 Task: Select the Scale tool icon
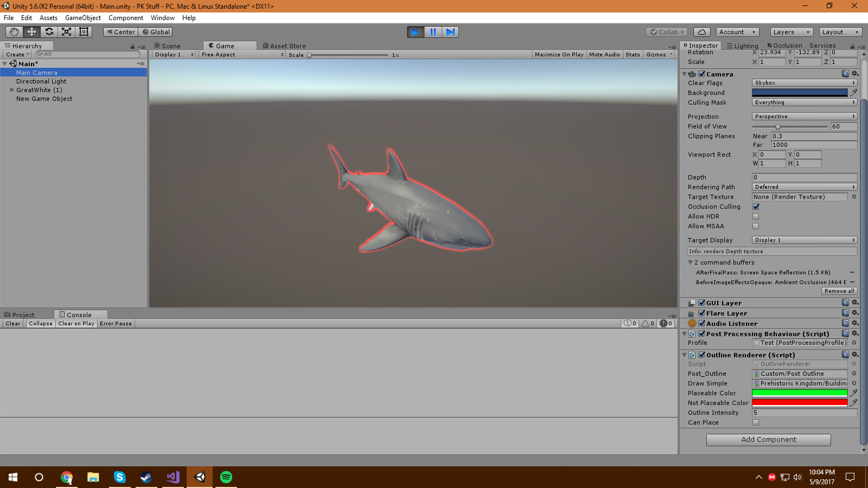[x=66, y=32]
